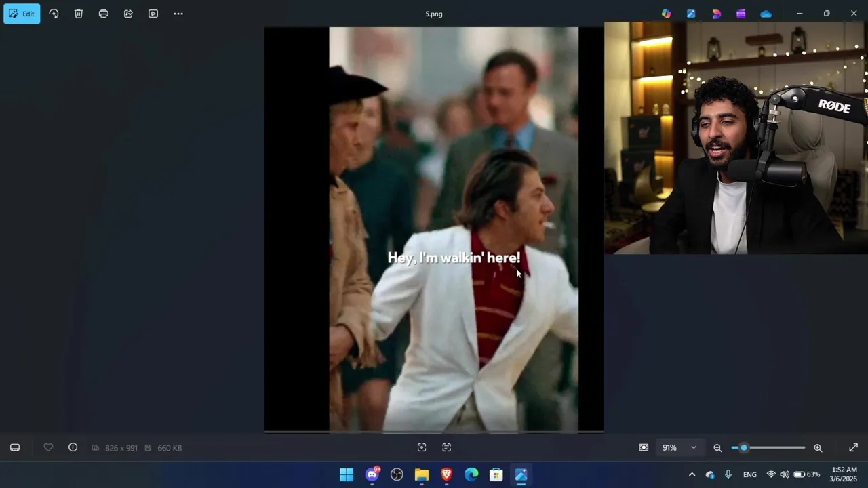Start the slideshow with the play icon

click(153, 14)
